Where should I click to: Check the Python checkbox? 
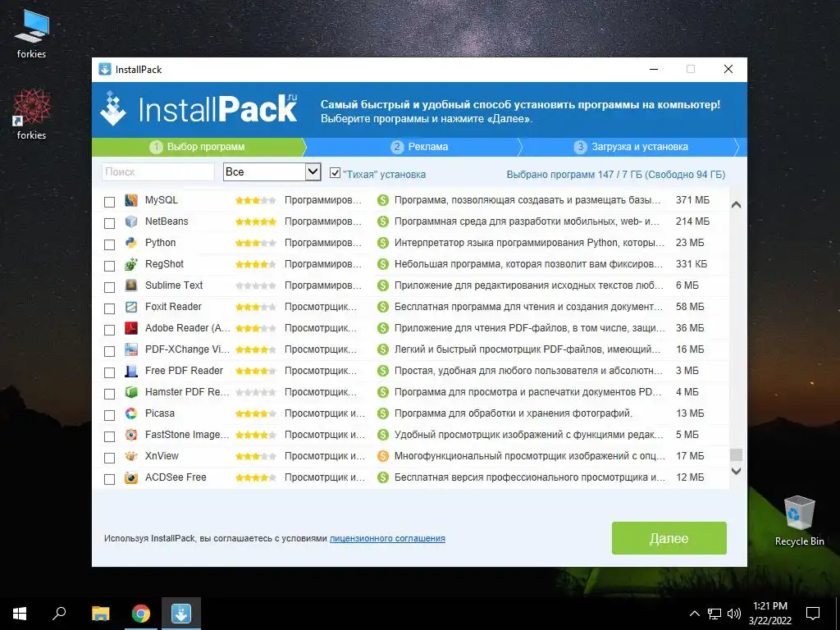coord(109,244)
